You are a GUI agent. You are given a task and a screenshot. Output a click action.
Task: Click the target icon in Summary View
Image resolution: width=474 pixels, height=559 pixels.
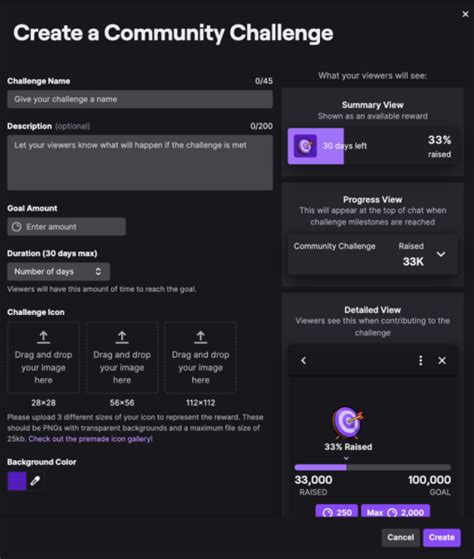point(305,146)
